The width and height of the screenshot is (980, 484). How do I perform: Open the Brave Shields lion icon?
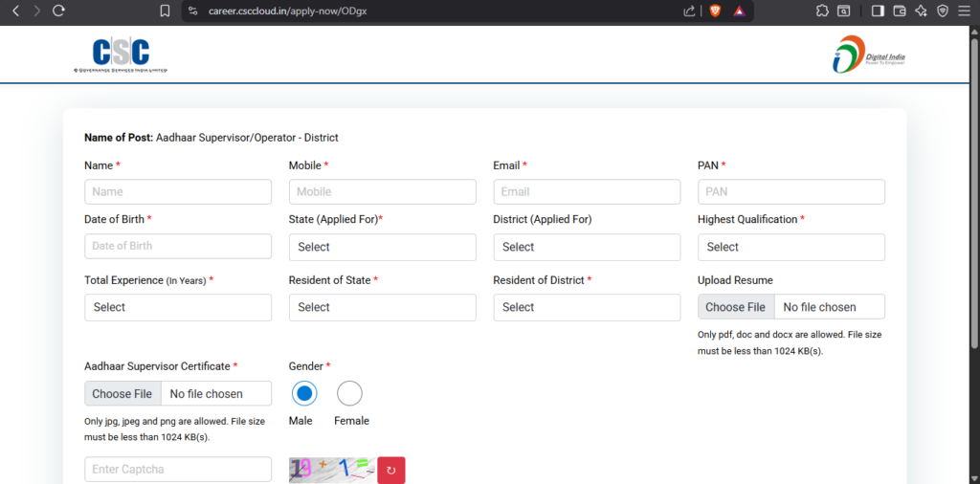coord(714,11)
